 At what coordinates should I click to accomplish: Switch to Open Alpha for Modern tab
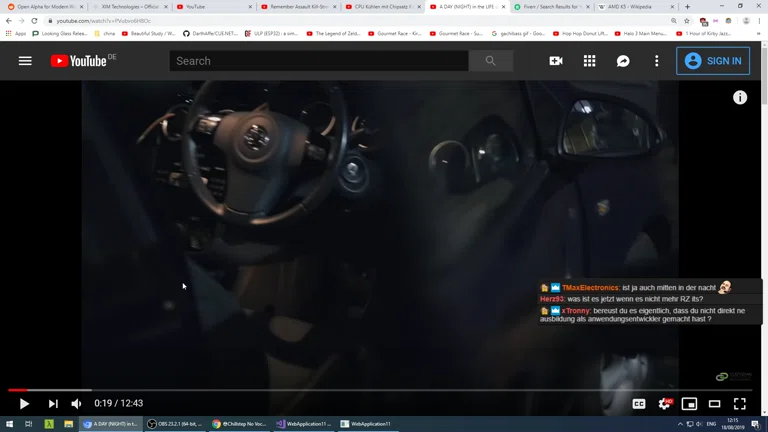[45, 7]
